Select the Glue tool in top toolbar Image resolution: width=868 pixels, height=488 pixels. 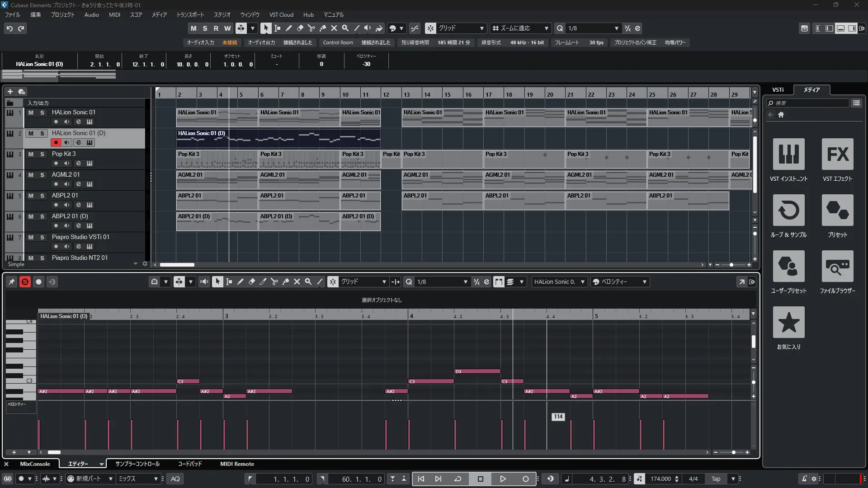(x=322, y=28)
